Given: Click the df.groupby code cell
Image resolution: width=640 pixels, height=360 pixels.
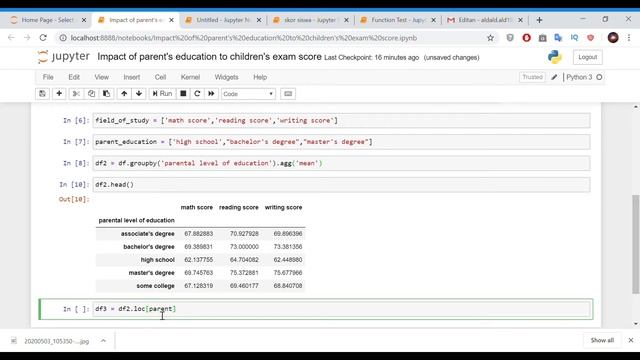Looking at the screenshot, I should click(x=341, y=163).
